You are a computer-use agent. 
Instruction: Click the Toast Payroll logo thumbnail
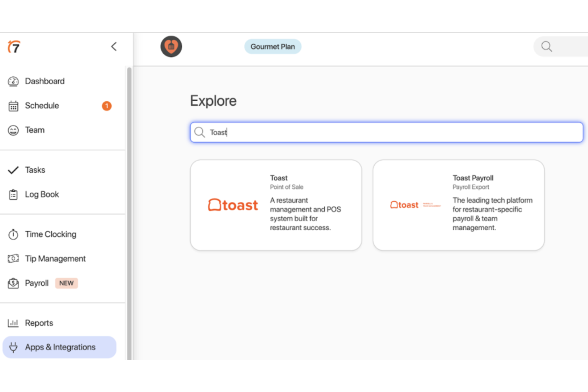415,205
